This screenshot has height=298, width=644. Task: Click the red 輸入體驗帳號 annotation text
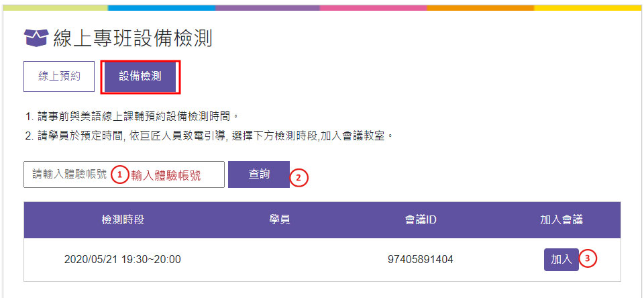(x=166, y=176)
